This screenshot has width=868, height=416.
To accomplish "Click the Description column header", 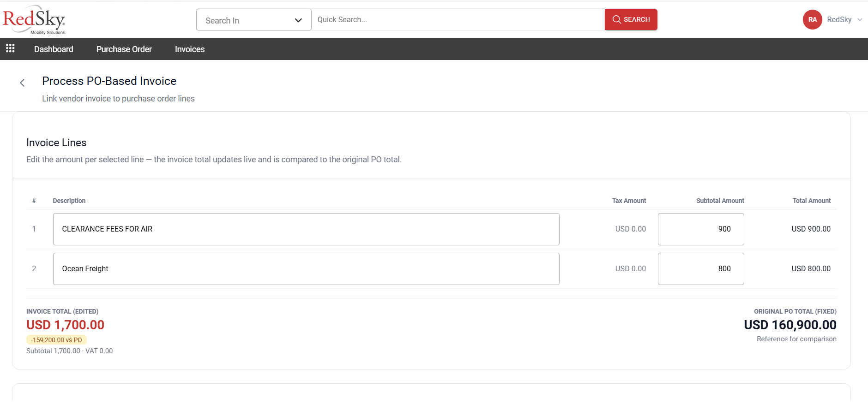I will click(x=69, y=201).
